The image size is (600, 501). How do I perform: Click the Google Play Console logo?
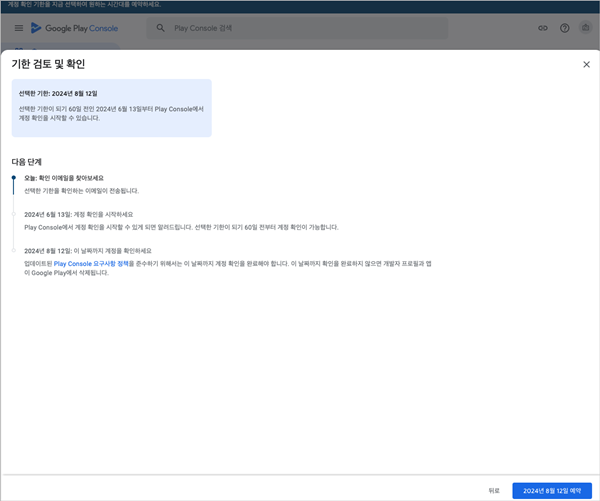point(74,28)
